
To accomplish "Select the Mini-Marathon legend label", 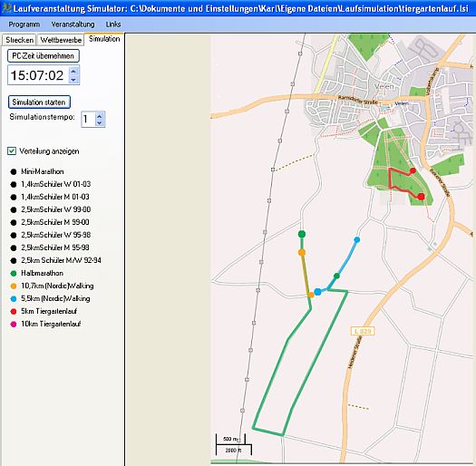I will tap(43, 171).
